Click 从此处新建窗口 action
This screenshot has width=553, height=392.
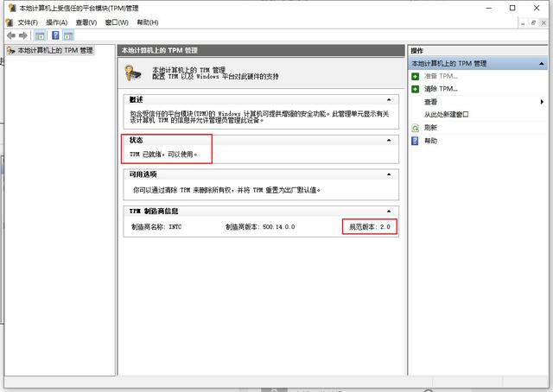[x=447, y=115]
